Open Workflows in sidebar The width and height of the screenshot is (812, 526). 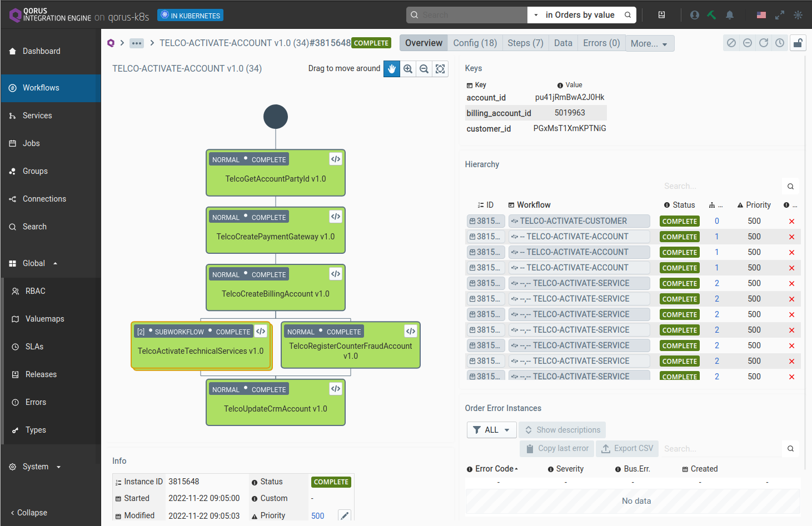click(51, 88)
